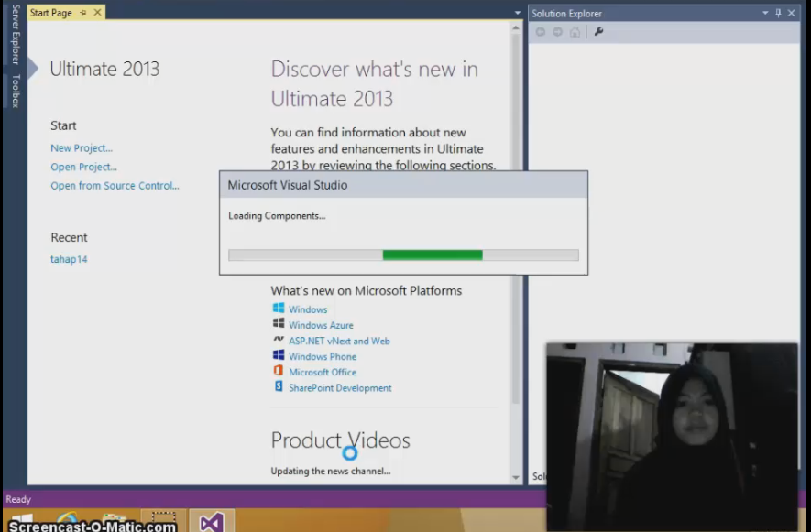Open Visual Studio from the taskbar
The image size is (811, 532).
[x=212, y=521]
